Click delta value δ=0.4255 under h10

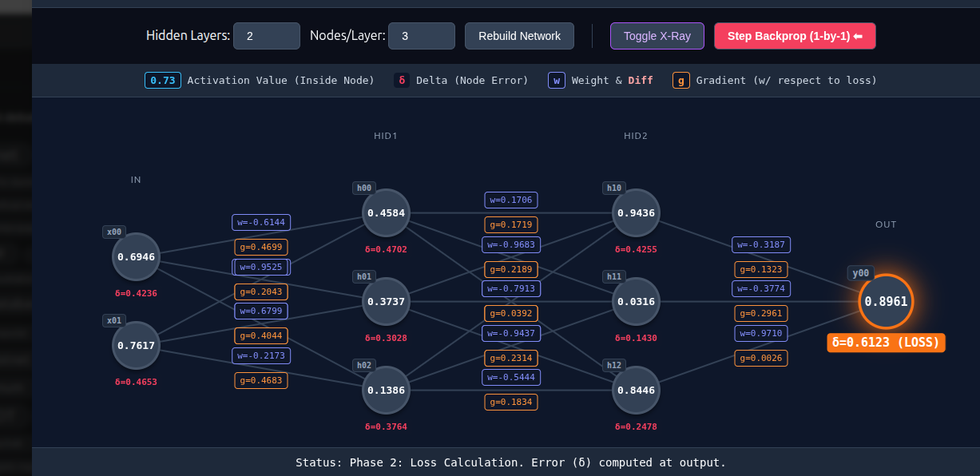coord(636,249)
